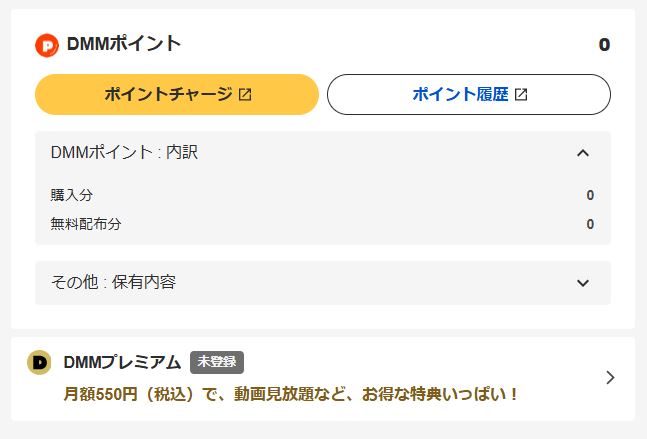Expand その他 保有内容 with the down chevron
This screenshot has width=647, height=439.
point(583,283)
